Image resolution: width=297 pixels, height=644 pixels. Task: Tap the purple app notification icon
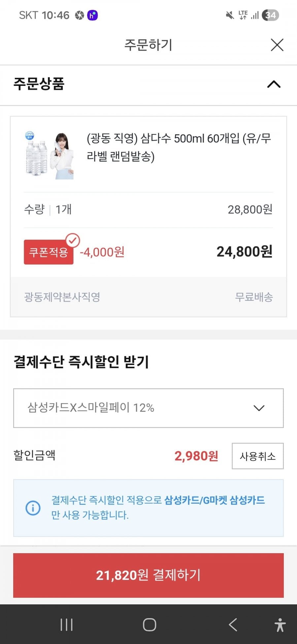click(x=92, y=15)
